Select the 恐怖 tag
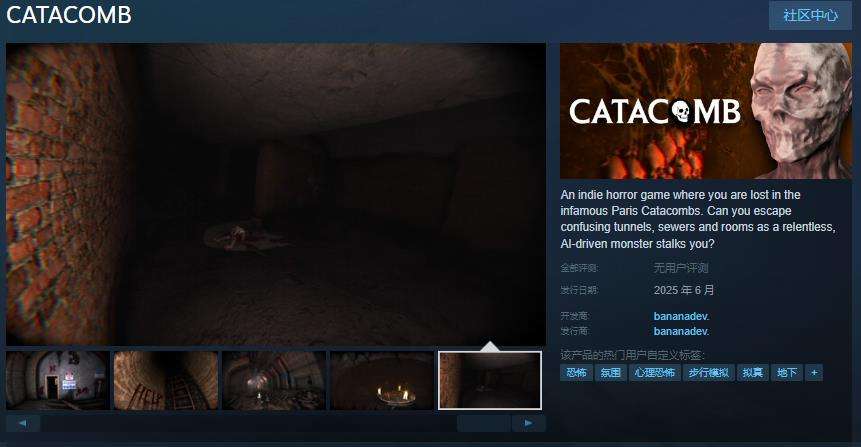This screenshot has height=447, width=861. pos(576,373)
